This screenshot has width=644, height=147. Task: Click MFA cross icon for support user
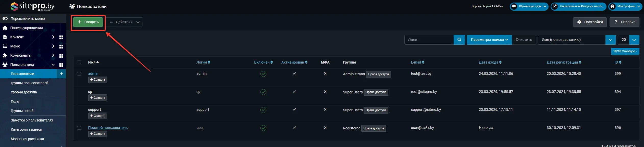325,109
